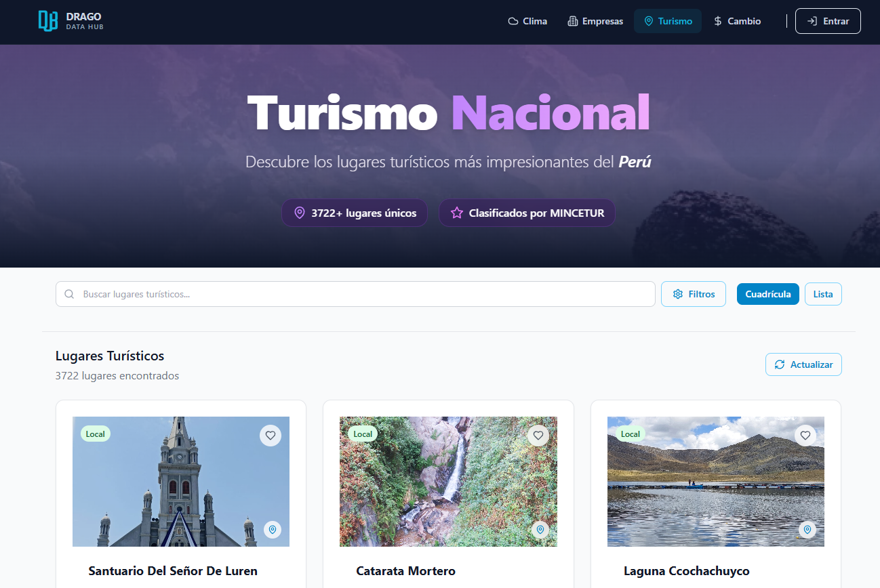Open the Santuario Del Señor De Luren photo
The image size is (880, 588).
pyautogui.click(x=181, y=482)
